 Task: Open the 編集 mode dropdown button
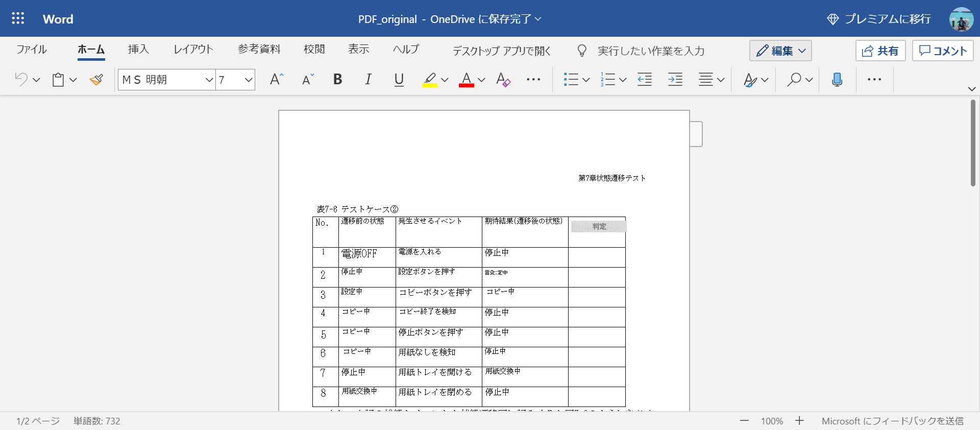[x=780, y=51]
